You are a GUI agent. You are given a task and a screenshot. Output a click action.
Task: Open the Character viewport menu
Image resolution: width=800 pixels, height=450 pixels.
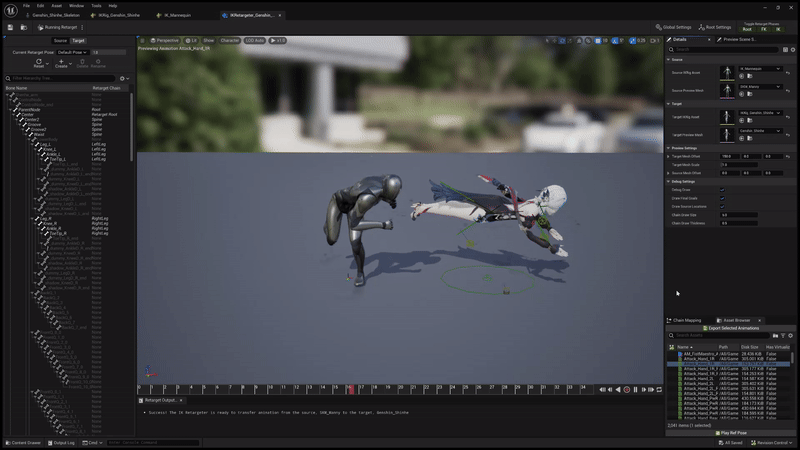pyautogui.click(x=230, y=40)
